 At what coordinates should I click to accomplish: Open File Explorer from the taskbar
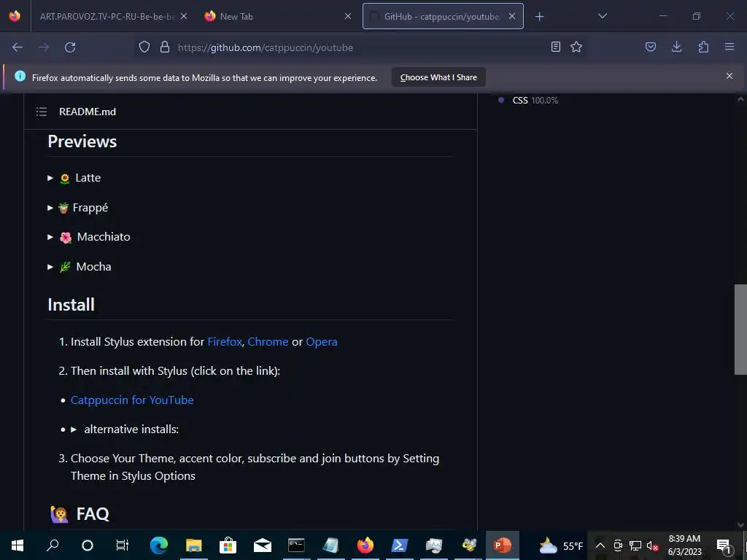click(x=193, y=545)
